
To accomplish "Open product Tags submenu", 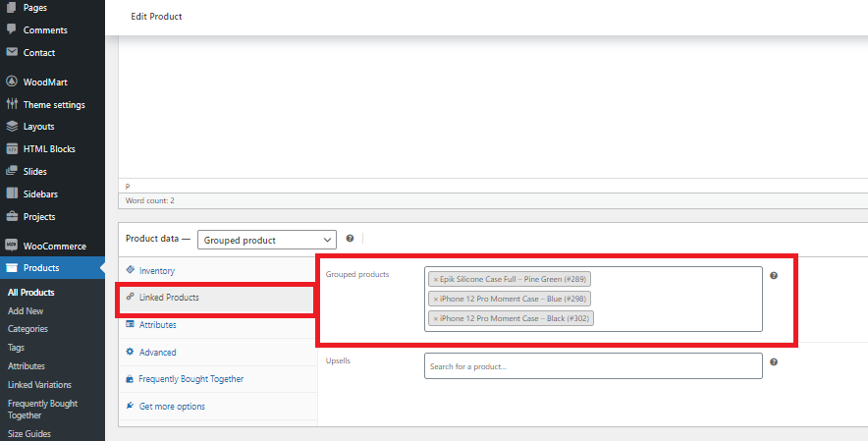I will 16,348.
